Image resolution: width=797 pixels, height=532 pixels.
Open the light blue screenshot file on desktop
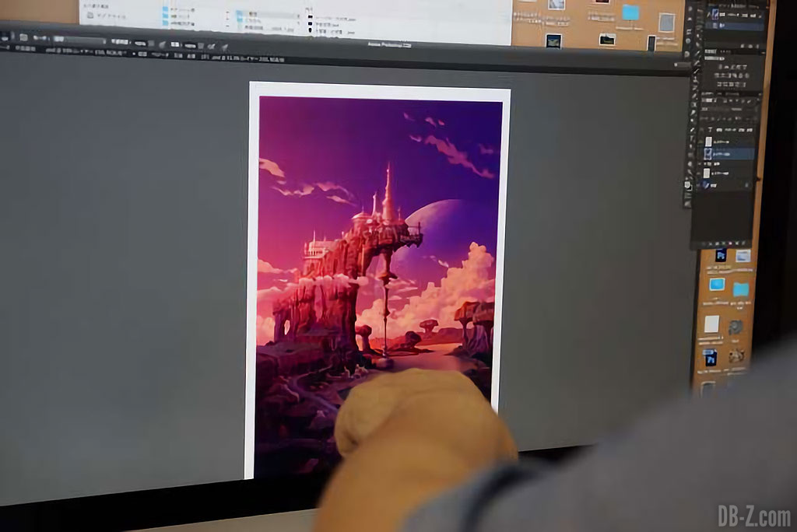click(717, 284)
